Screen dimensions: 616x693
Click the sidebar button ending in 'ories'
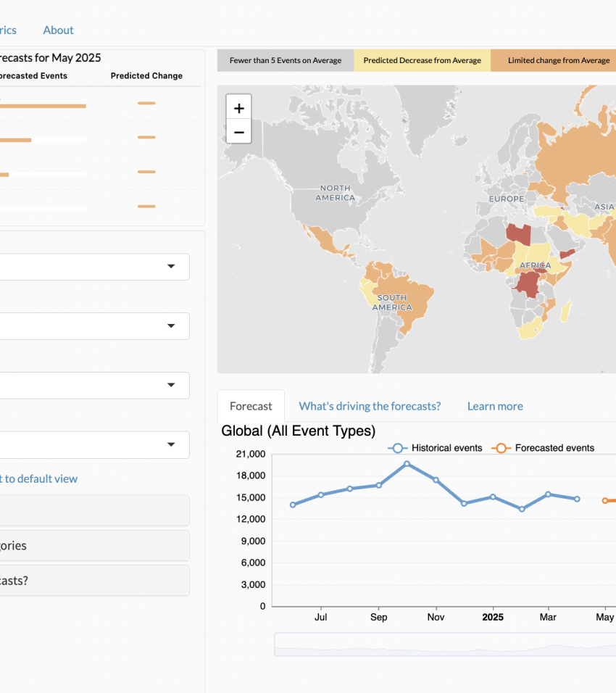94,545
